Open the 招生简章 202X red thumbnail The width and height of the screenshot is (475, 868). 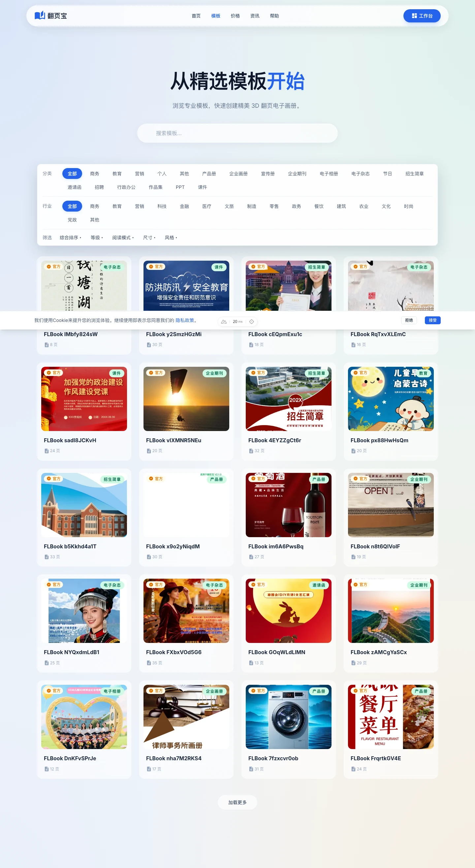click(288, 399)
